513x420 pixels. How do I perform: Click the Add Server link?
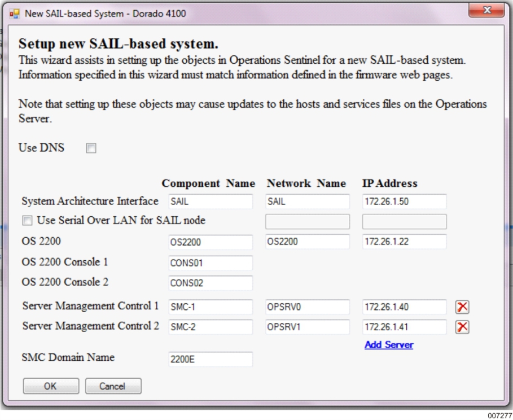click(389, 345)
